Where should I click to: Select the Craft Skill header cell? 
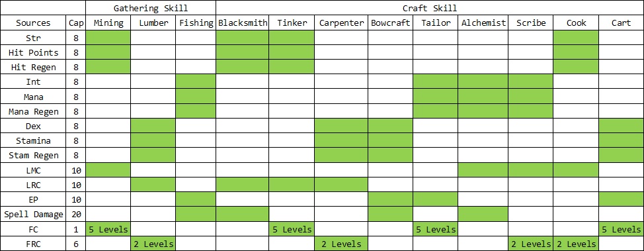coord(430,8)
